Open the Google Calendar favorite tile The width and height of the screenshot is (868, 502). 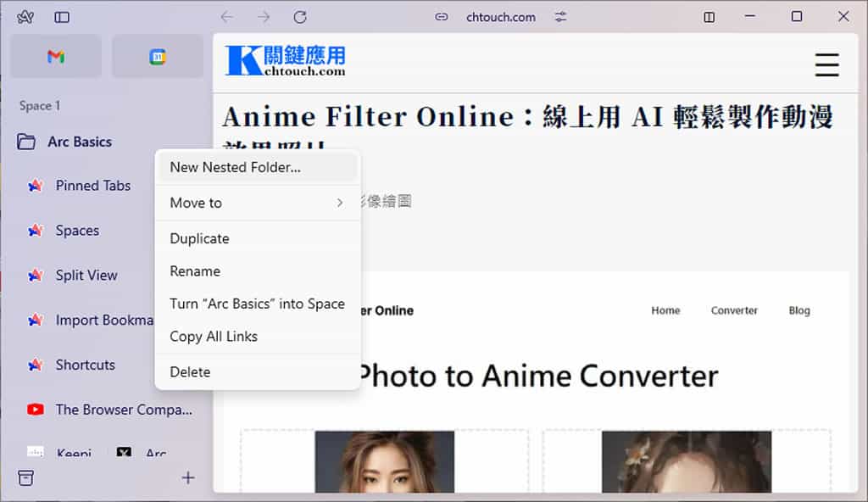pos(158,56)
